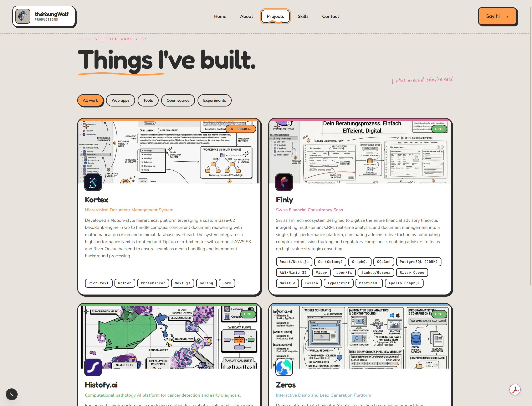The width and height of the screenshot is (532, 406).
Task: Open the Kortex project title
Action: click(97, 200)
